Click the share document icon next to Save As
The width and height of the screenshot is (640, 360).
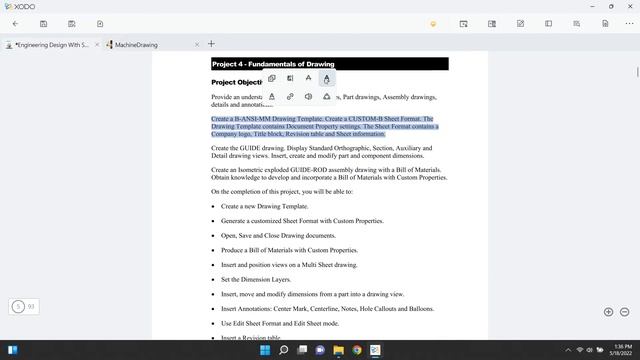point(100,24)
